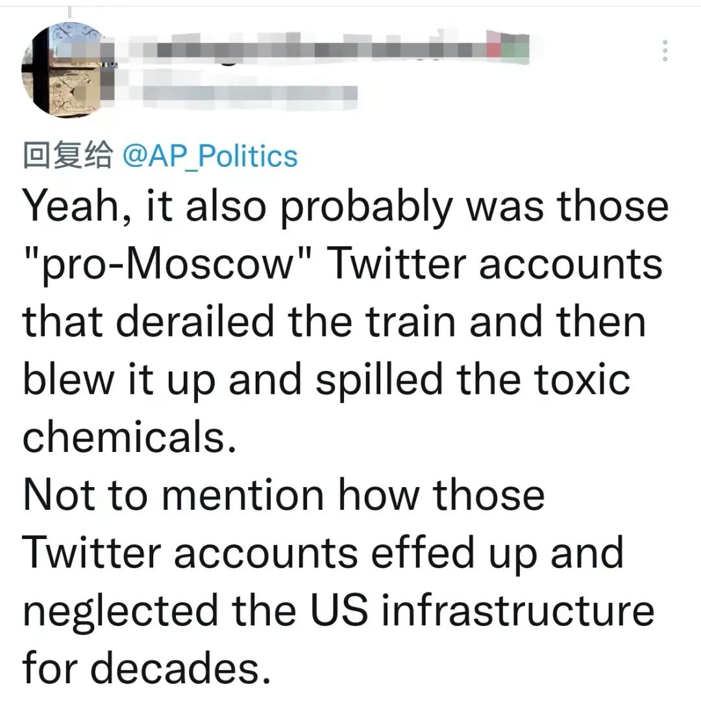Open the three-dot more options menu
Screen dimensions: 701x728
[x=663, y=51]
